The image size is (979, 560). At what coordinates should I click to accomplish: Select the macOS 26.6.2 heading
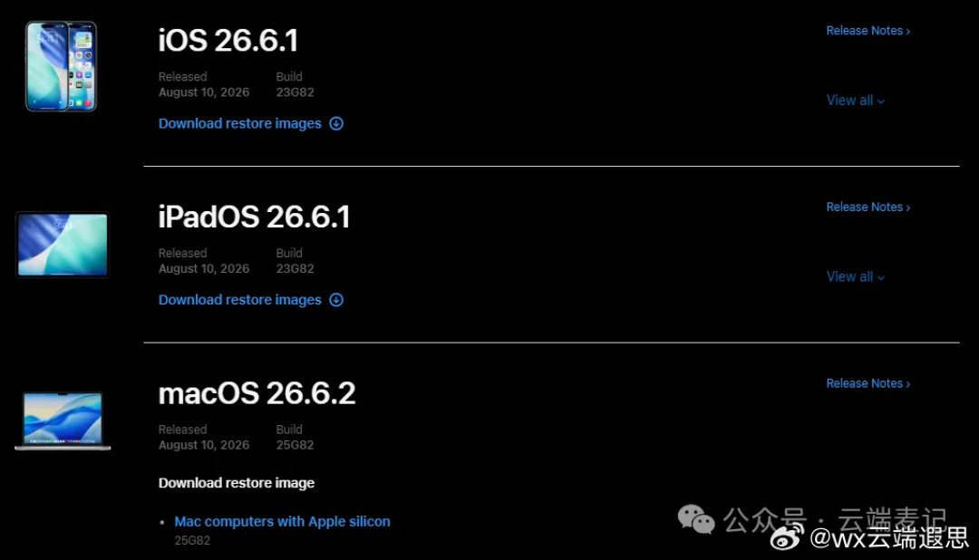click(x=257, y=393)
